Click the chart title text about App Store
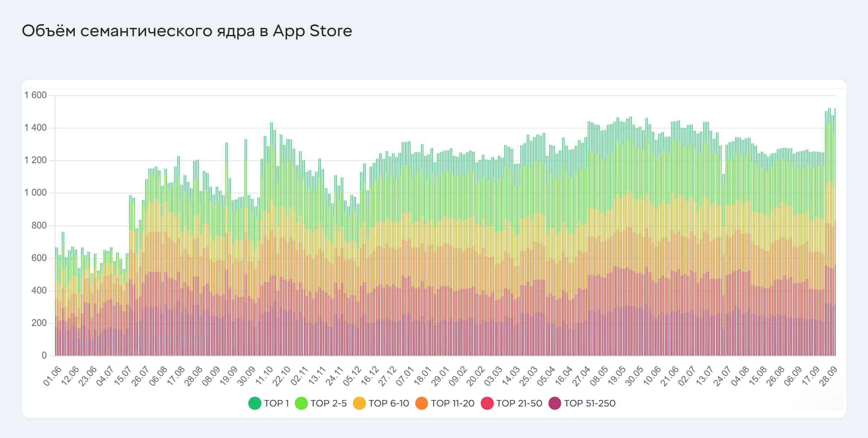 click(187, 31)
